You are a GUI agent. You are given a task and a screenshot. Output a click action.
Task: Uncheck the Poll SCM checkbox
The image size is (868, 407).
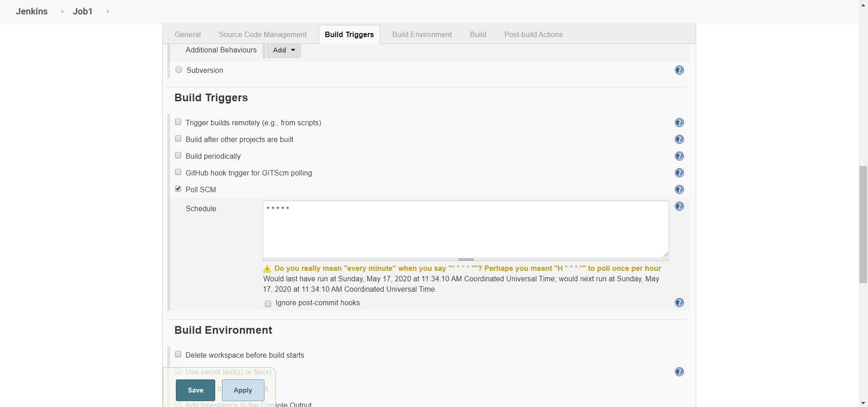coord(178,189)
